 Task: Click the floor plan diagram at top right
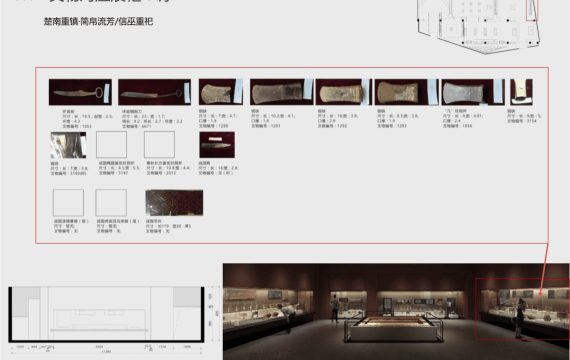click(479, 27)
